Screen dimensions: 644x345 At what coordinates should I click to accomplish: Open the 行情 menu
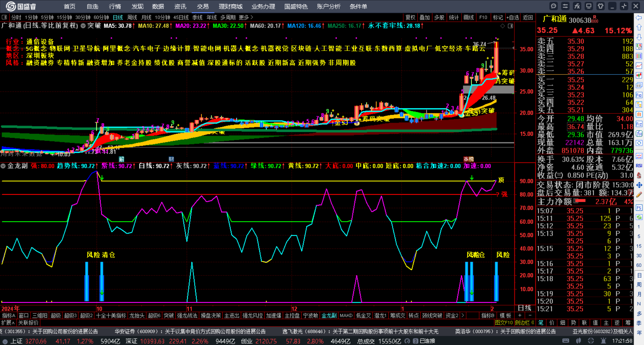pyautogui.click(x=115, y=6)
